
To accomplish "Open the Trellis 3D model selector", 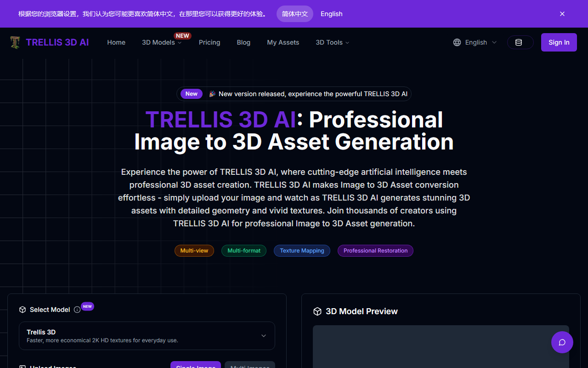I will tap(147, 336).
